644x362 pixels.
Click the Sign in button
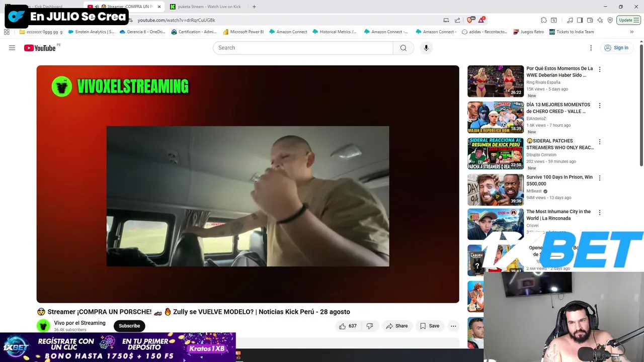(x=616, y=48)
